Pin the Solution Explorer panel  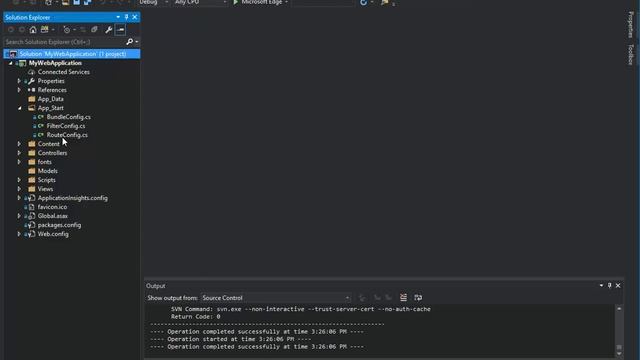pyautogui.click(x=126, y=17)
